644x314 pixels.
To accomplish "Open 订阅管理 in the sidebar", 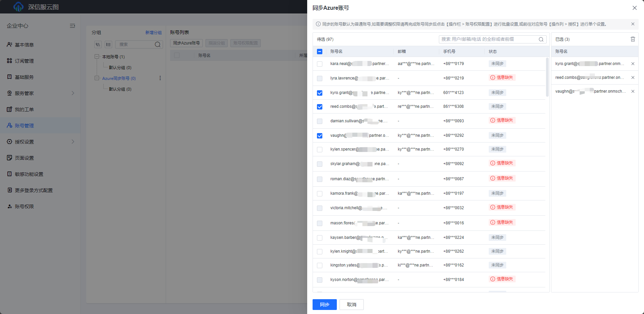I will 24,61.
